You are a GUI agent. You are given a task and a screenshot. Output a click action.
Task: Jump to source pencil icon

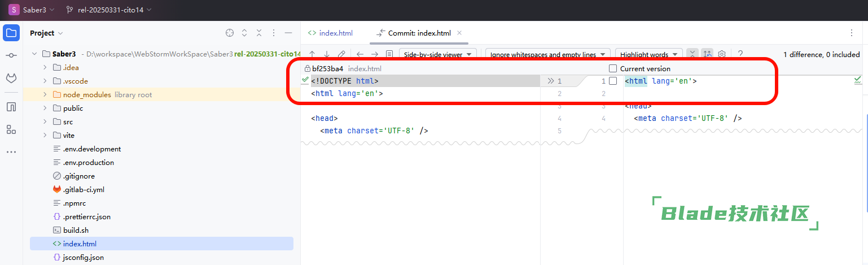tap(341, 55)
